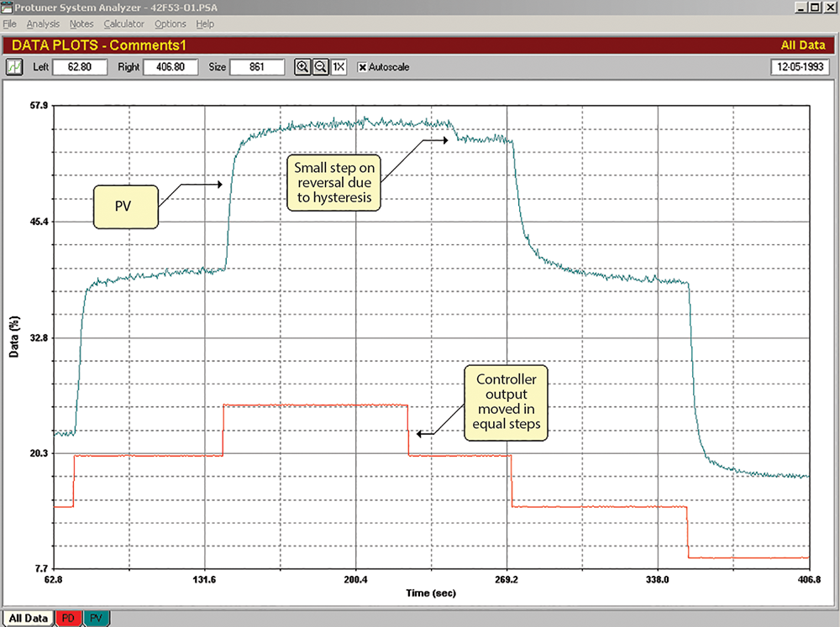Open the Analysis menu
Image resolution: width=840 pixels, height=627 pixels.
(x=43, y=24)
